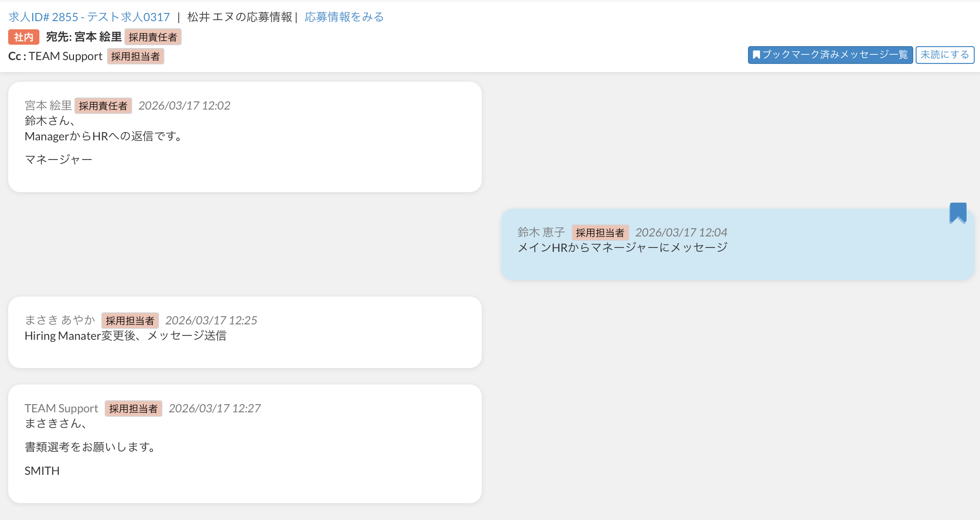Follow the 応募情報をみる link
Viewport: 980px width, 520px height.
(344, 17)
